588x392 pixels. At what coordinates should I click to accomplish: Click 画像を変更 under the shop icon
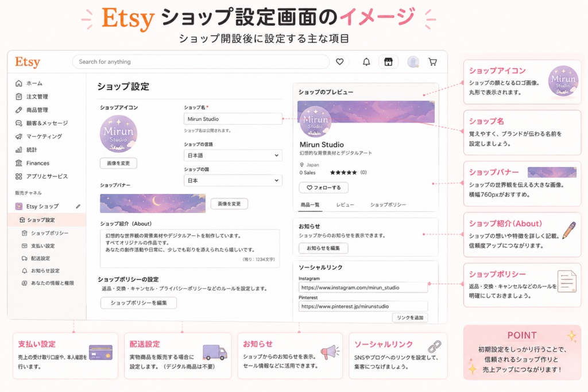point(118,164)
